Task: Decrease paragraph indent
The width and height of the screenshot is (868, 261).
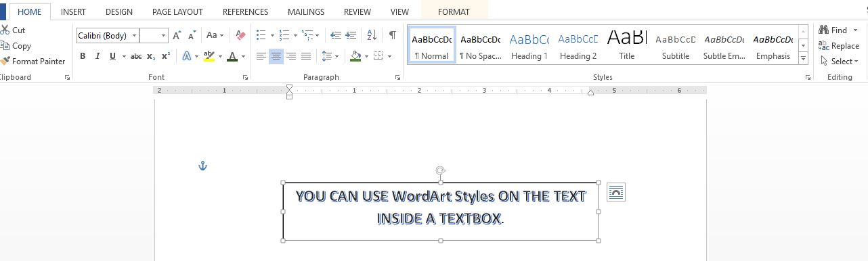Action: [x=336, y=35]
